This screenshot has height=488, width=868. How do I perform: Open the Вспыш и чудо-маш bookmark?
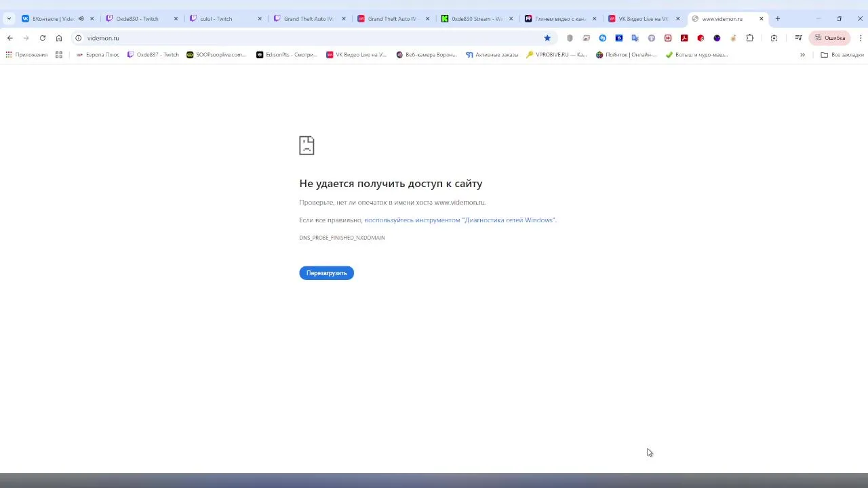(x=696, y=55)
